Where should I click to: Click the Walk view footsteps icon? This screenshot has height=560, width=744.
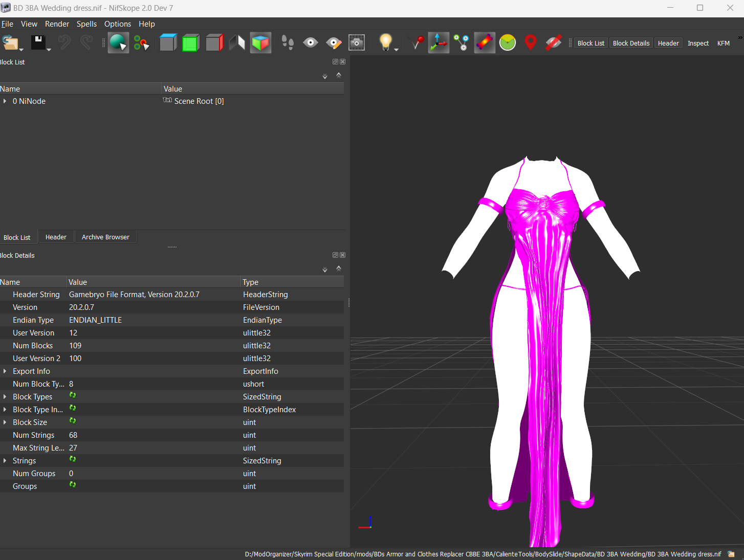click(288, 43)
